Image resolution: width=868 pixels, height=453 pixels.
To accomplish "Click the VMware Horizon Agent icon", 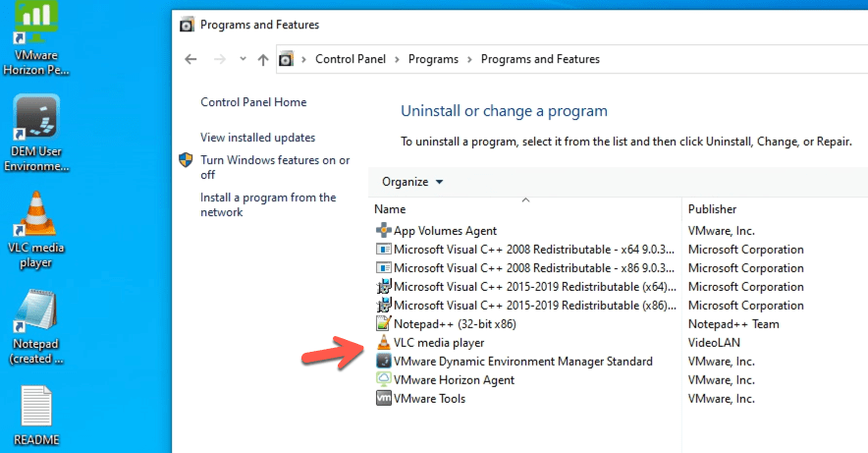I will [384, 380].
